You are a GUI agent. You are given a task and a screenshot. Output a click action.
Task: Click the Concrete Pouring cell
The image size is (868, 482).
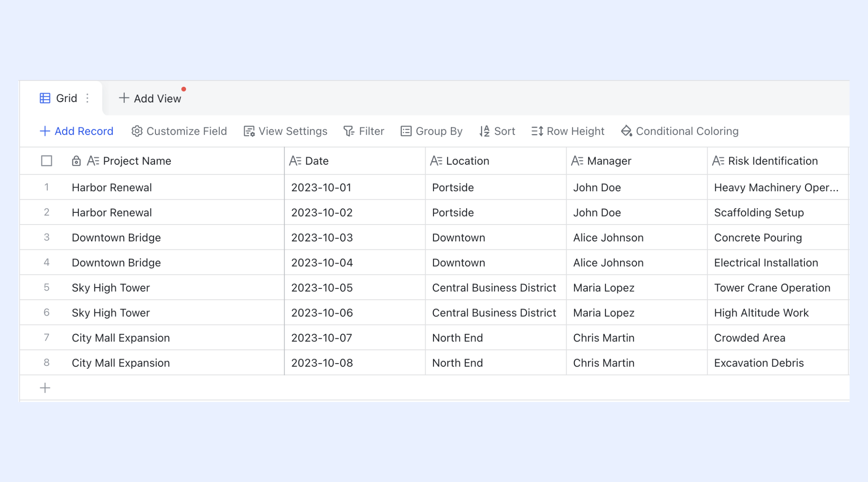778,237
